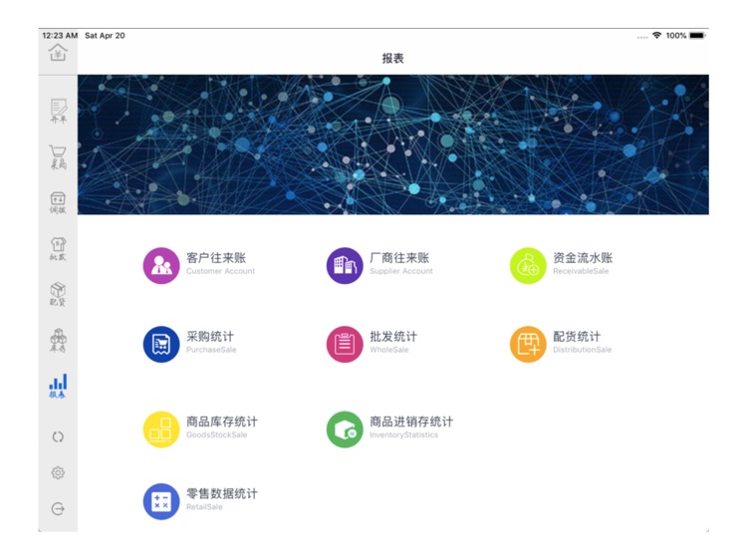Select the 批发 wholesale shirt sidebar item
The image size is (747, 560).
(58, 249)
